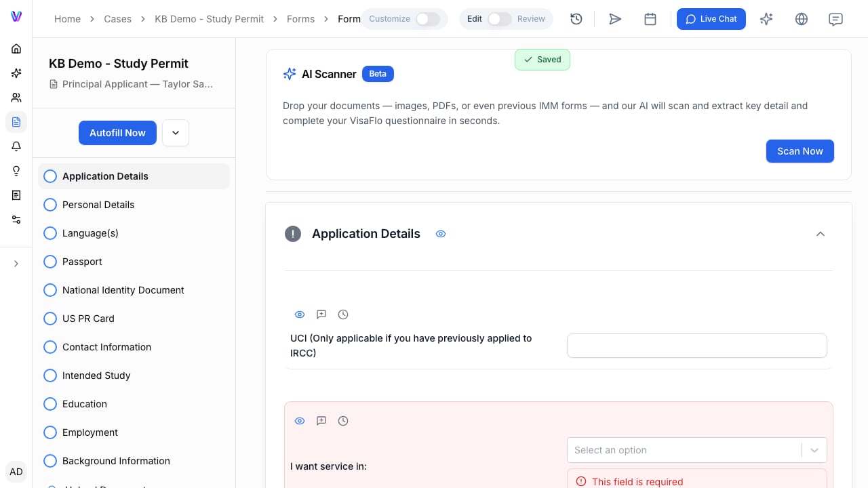Select Background Information section

tap(134, 461)
